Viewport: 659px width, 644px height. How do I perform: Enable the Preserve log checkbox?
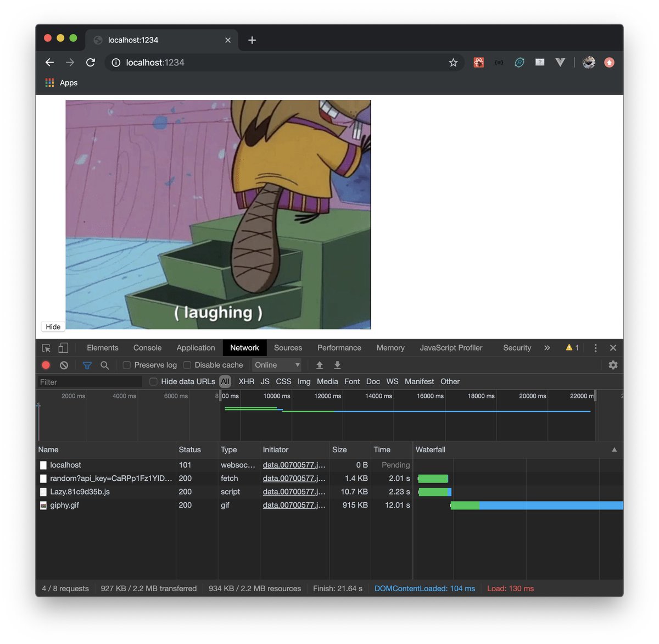coord(126,364)
